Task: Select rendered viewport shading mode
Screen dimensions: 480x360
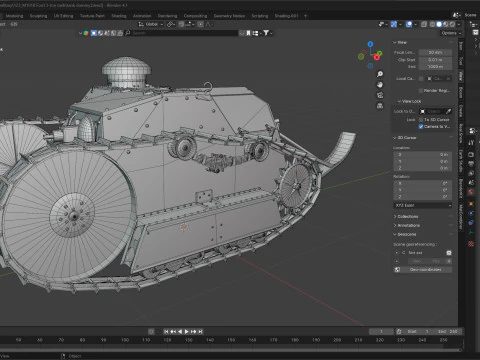Action: (452, 24)
